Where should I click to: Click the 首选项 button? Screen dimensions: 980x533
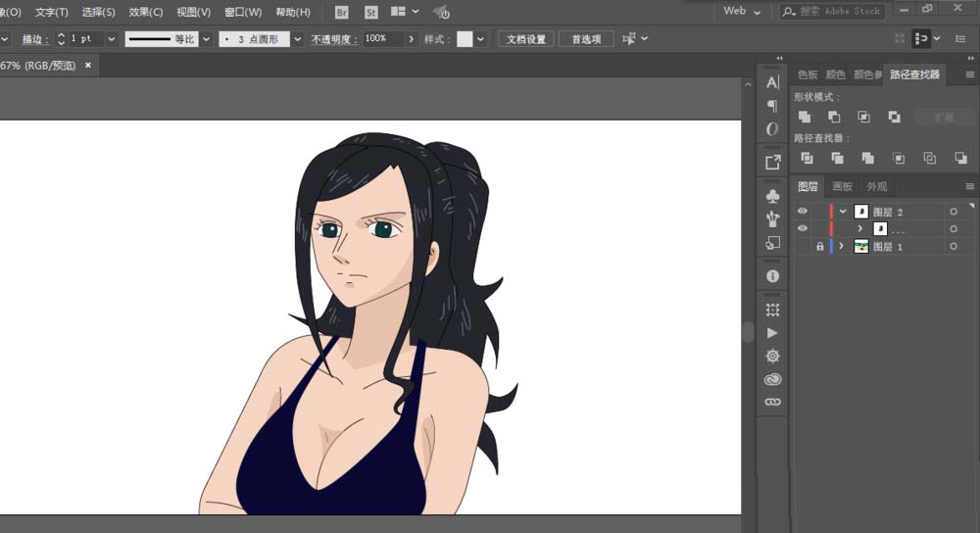[x=586, y=39]
